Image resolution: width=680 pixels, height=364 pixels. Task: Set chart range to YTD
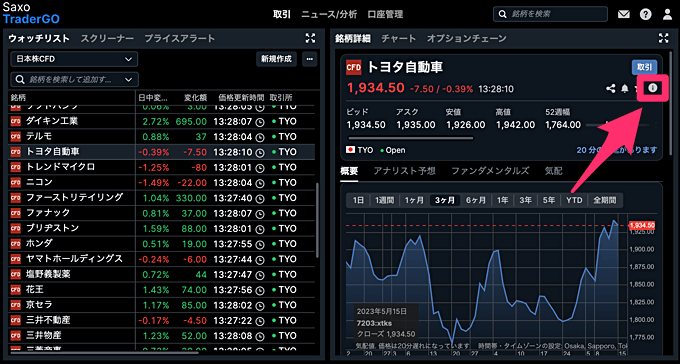click(574, 200)
